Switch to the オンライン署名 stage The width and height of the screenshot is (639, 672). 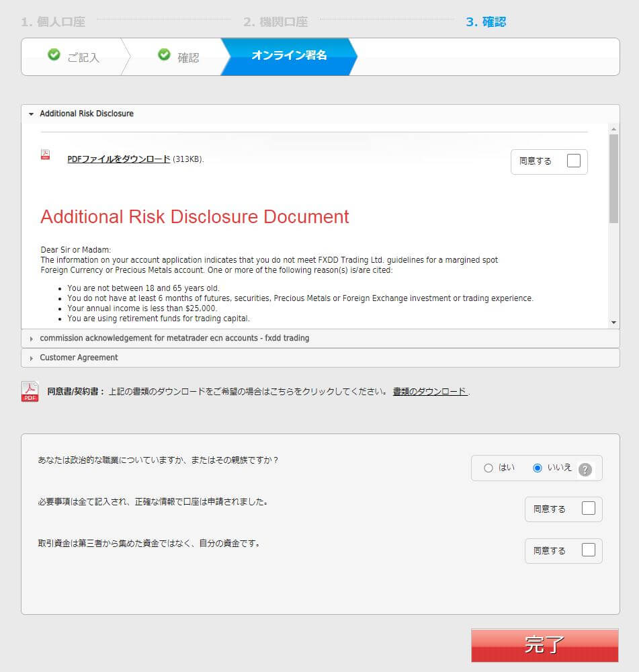[x=288, y=56]
